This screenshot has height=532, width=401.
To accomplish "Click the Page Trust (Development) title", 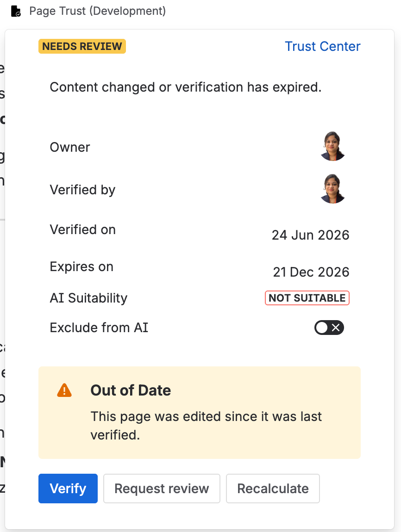I will coord(97,11).
